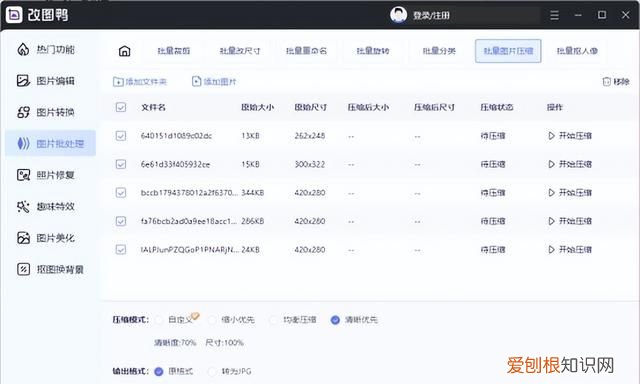Uncheck the 640151d1089c02dc file checkbox

pyautogui.click(x=121, y=136)
